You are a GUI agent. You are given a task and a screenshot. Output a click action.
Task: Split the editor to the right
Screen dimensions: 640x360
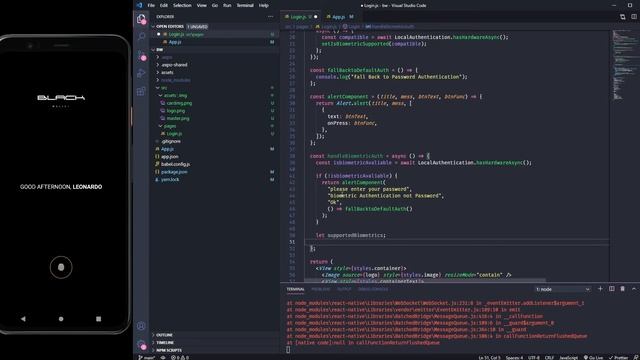tap(634, 17)
